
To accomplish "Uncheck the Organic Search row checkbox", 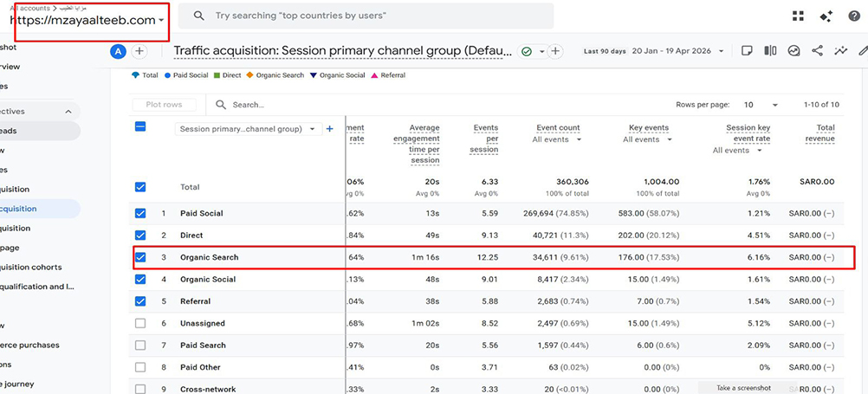I will (140, 257).
